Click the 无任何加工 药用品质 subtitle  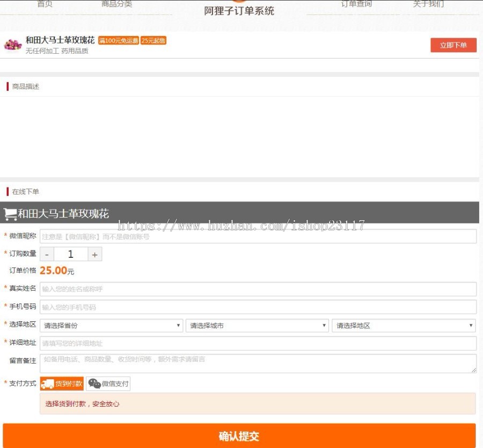57,51
